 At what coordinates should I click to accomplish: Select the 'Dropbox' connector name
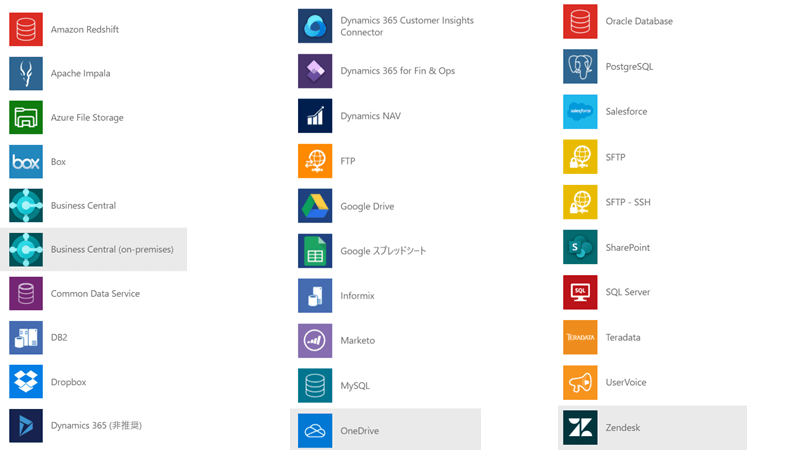coord(68,382)
